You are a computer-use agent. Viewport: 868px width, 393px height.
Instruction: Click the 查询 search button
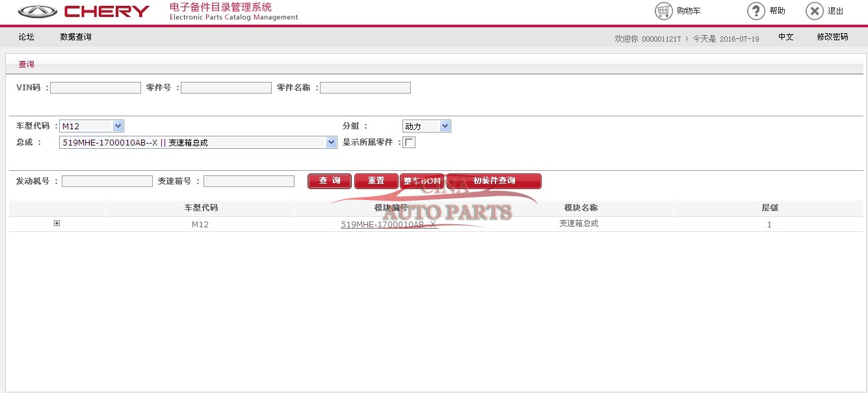[330, 181]
